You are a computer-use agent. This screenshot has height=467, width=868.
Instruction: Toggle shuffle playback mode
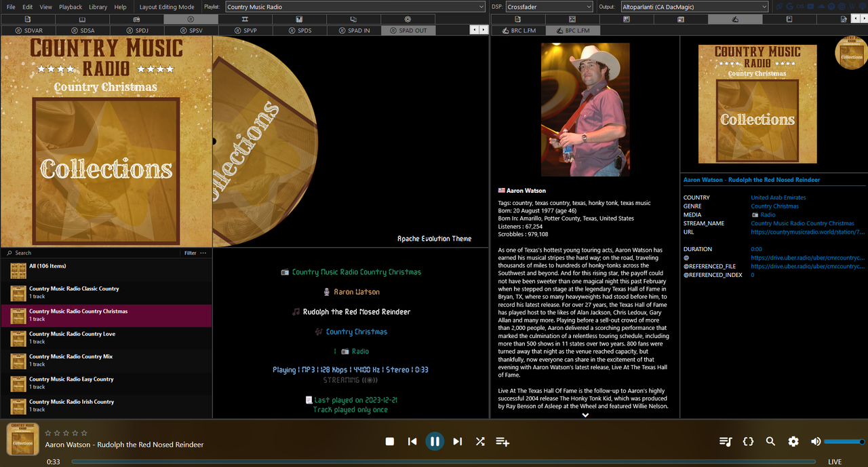point(480,441)
